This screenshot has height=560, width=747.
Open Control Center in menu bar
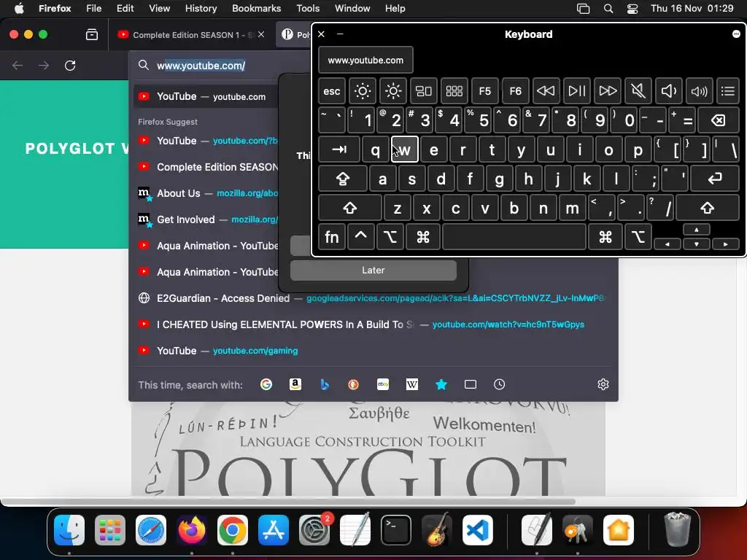[x=632, y=8]
